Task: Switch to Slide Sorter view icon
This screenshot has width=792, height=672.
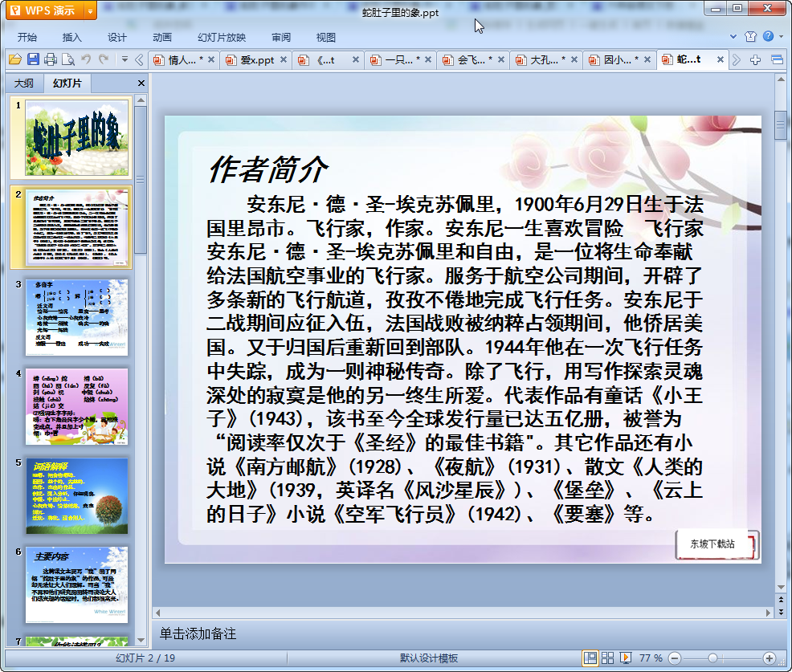Action: click(x=607, y=658)
